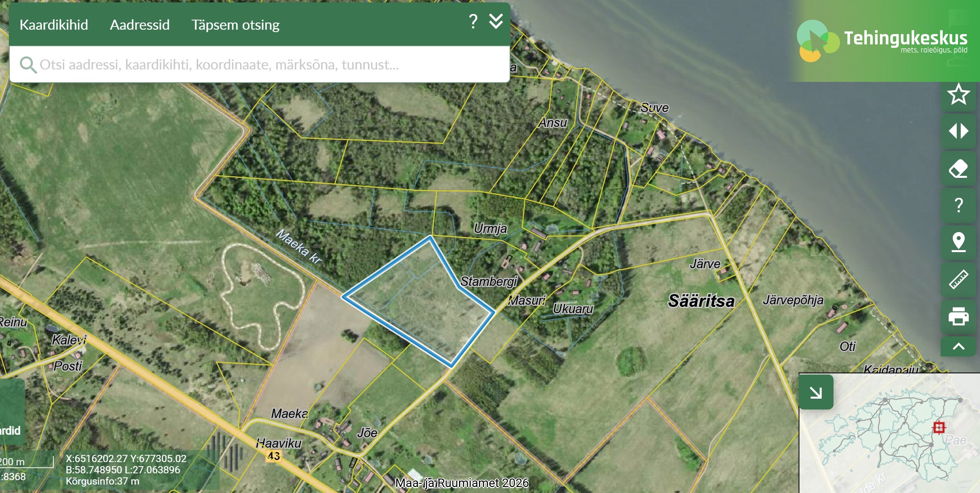
Task: Click the red marker in overview minimap
Action: coord(939,427)
